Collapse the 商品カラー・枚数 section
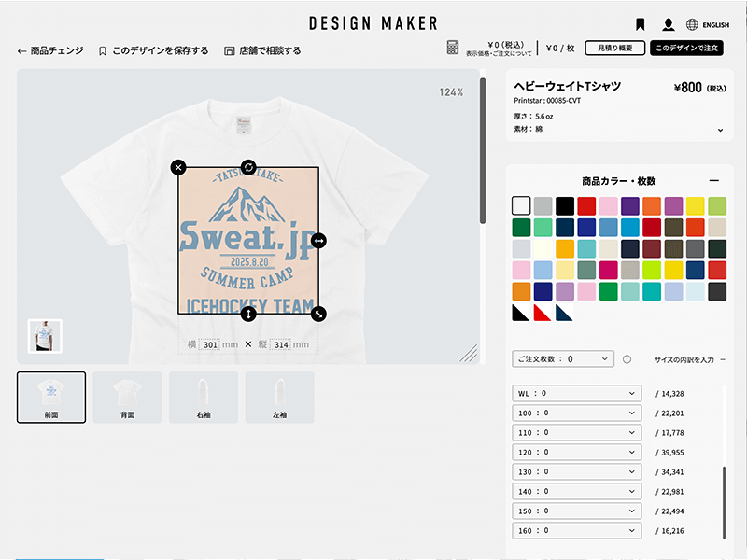 click(713, 181)
